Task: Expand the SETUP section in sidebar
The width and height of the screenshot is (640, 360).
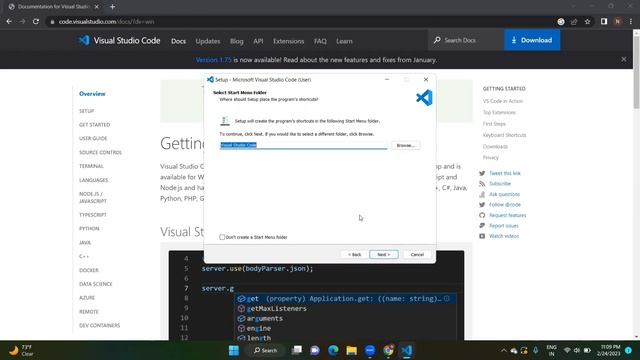Action: click(x=87, y=111)
